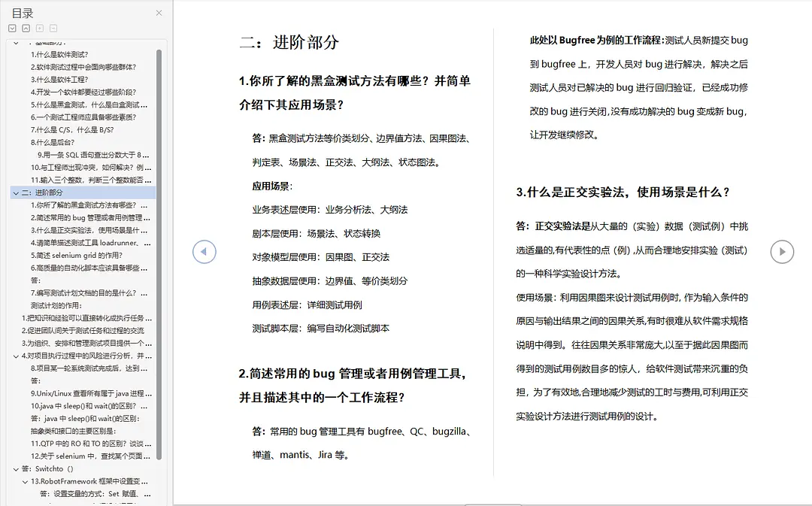This screenshot has height=506, width=812.
Task: Collapse the 13.RobotFramework outline node
Action: click(x=25, y=482)
